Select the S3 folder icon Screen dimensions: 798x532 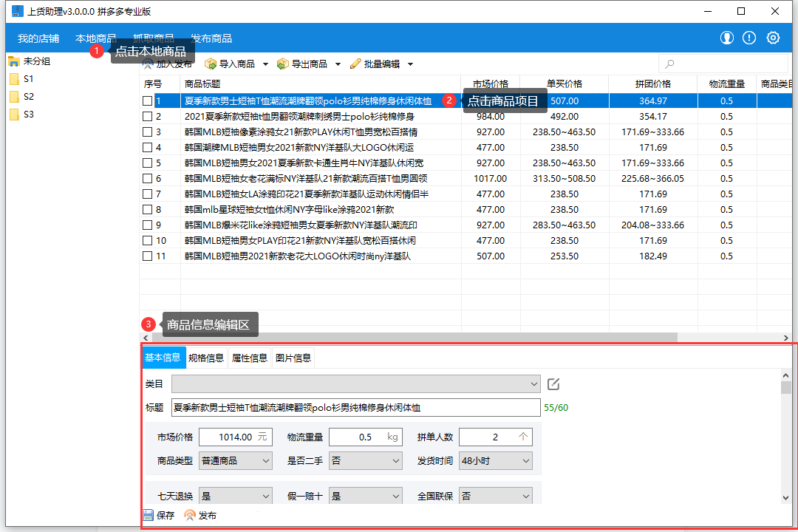pyautogui.click(x=14, y=115)
